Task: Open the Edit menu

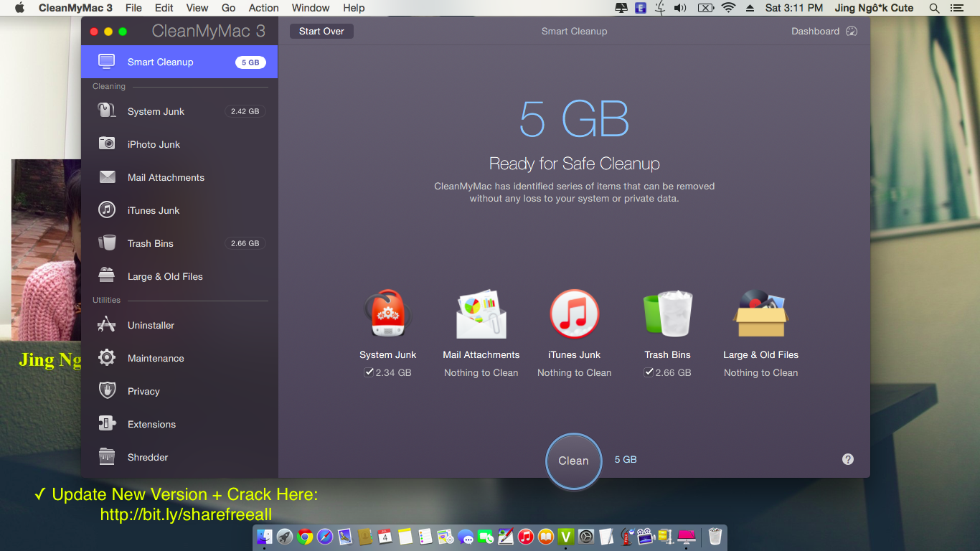Action: click(x=164, y=8)
